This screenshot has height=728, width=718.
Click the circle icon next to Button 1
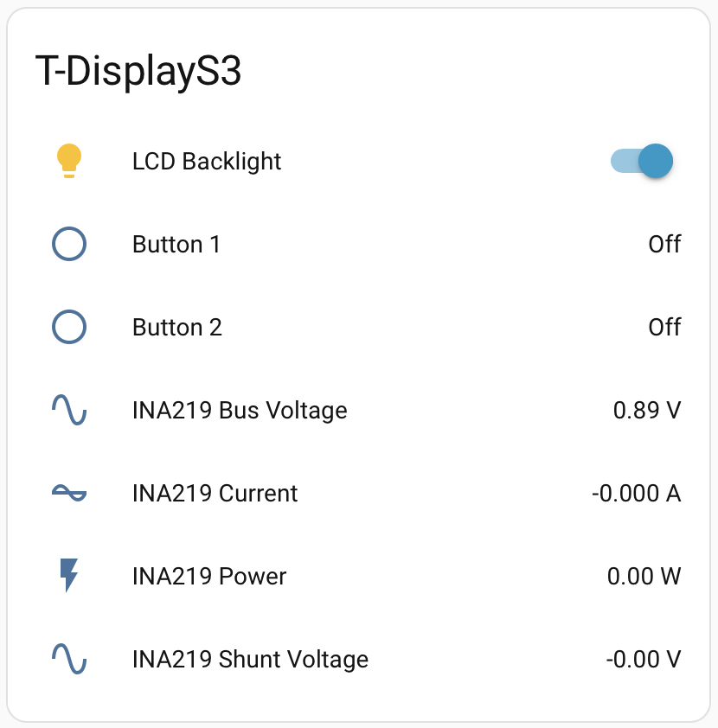69,244
